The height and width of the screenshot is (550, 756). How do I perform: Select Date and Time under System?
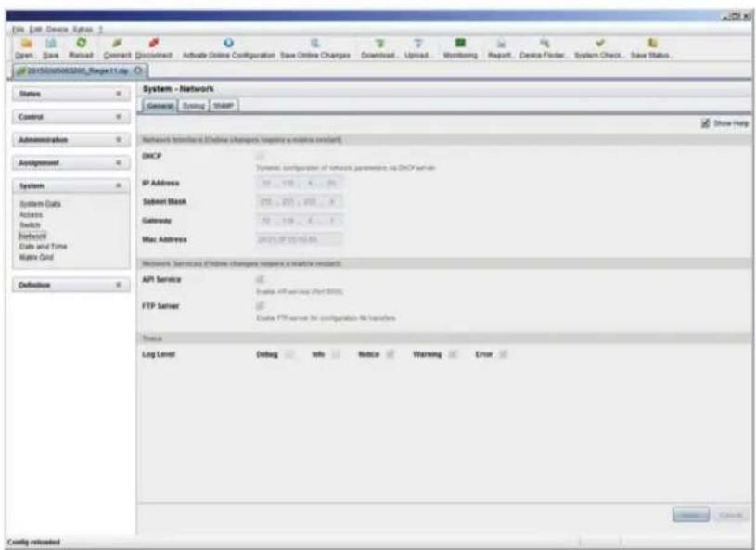pyautogui.click(x=43, y=247)
